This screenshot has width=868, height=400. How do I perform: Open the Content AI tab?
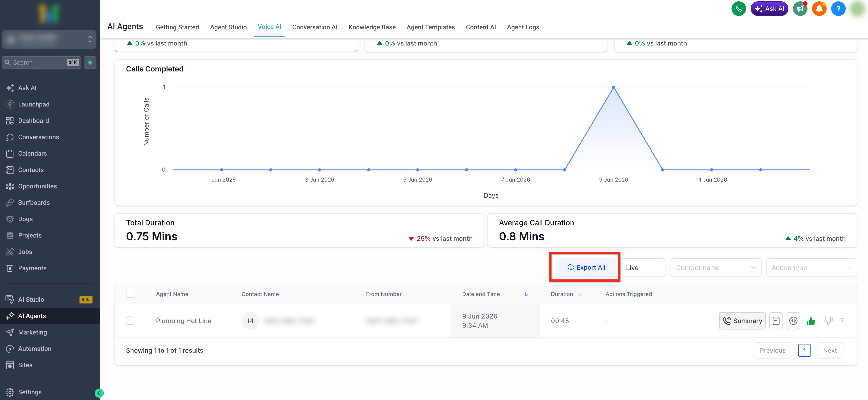point(480,27)
